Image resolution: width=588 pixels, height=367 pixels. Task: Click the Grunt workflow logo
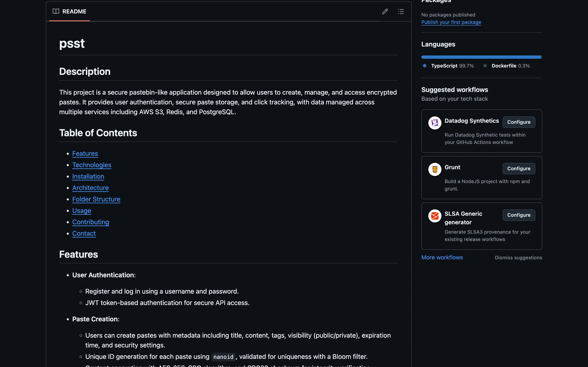435,169
